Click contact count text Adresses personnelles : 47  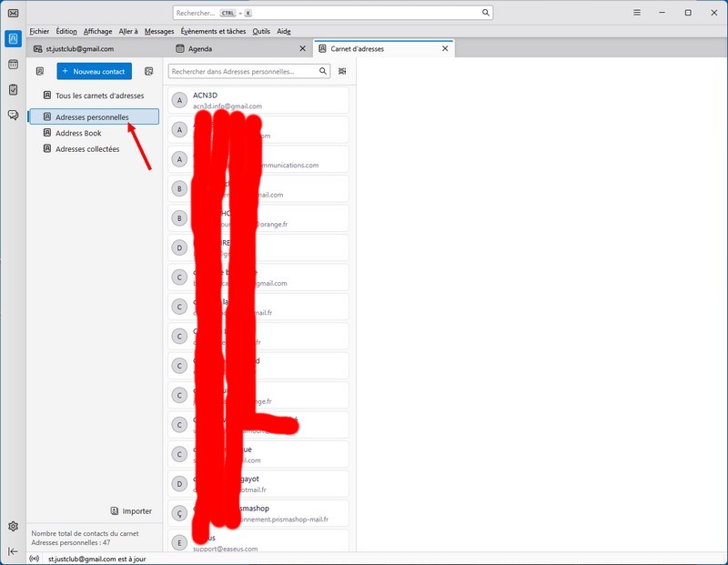[x=71, y=542]
